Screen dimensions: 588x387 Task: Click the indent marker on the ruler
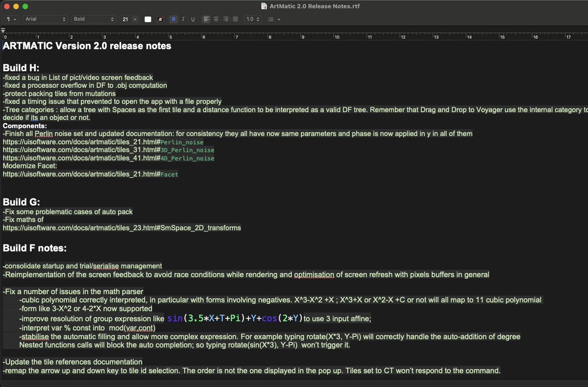[4, 31]
